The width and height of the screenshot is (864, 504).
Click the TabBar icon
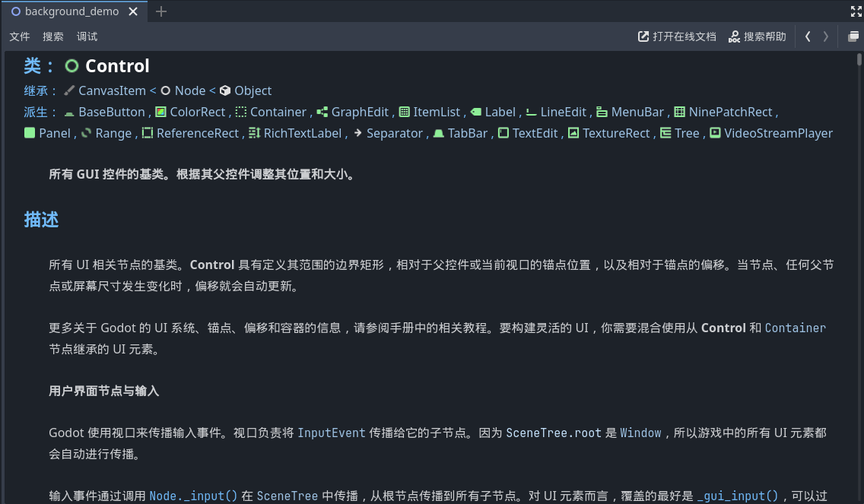[439, 133]
